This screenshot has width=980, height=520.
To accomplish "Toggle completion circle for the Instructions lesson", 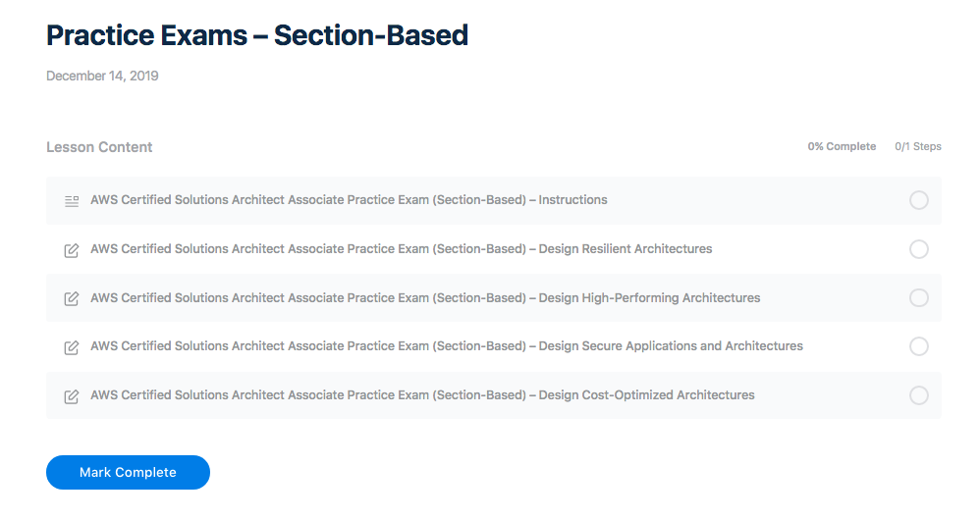I will click(x=918, y=200).
